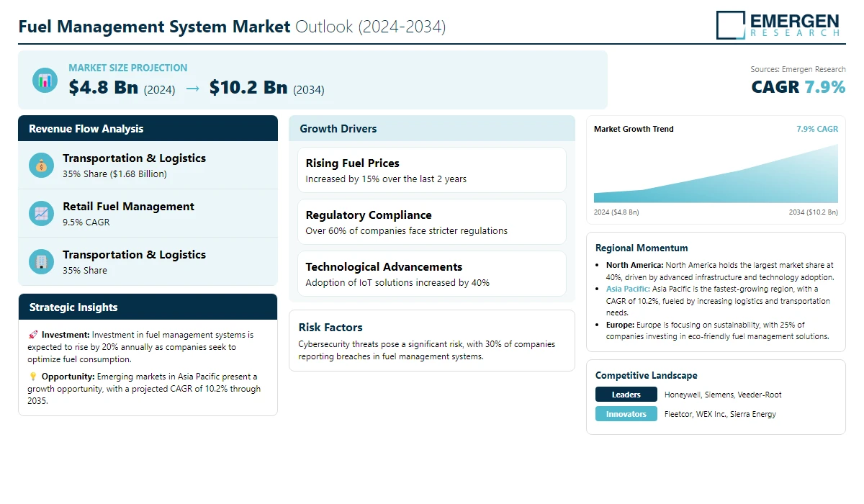Click the 7.9% CAGR label above the chart
This screenshot has width=864, height=504.
coord(816,129)
